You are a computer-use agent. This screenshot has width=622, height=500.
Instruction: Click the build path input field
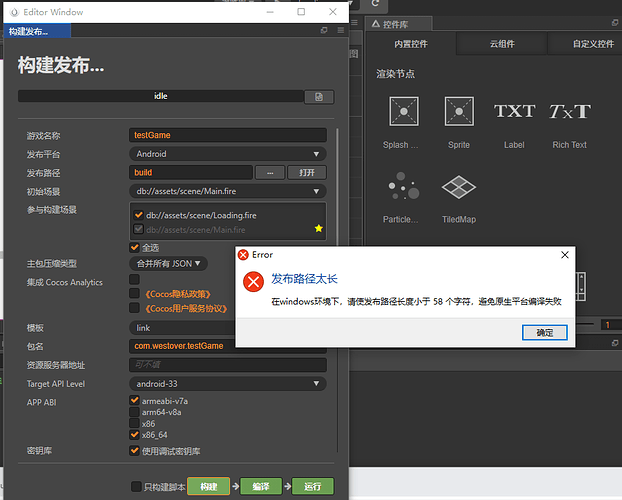click(191, 173)
